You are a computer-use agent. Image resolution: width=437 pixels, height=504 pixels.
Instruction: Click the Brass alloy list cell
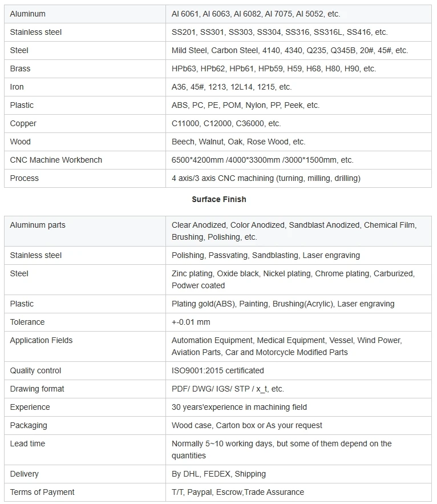pyautogui.click(x=298, y=68)
